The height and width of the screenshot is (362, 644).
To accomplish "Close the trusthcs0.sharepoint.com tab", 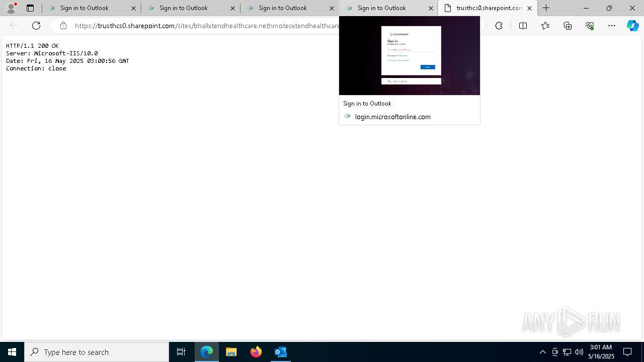I will pyautogui.click(x=529, y=8).
